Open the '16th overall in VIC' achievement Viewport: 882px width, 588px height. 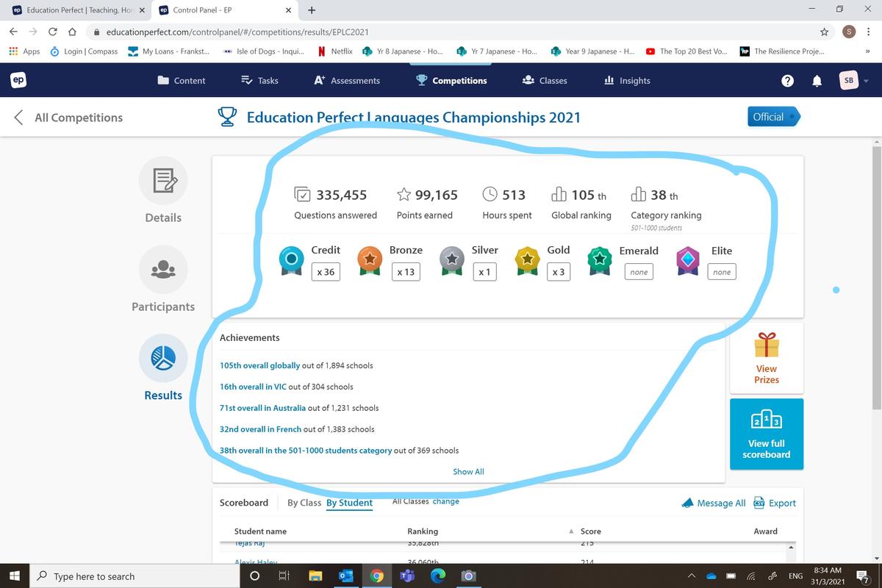click(x=254, y=387)
